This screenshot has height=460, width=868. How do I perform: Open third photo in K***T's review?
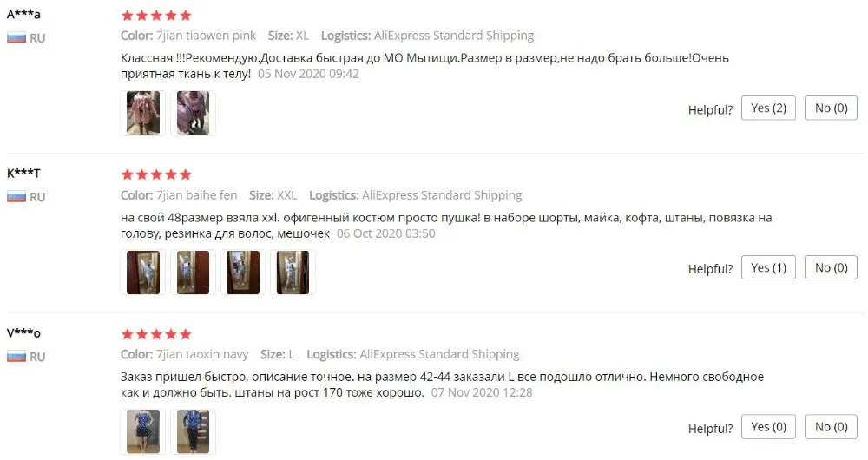242,273
